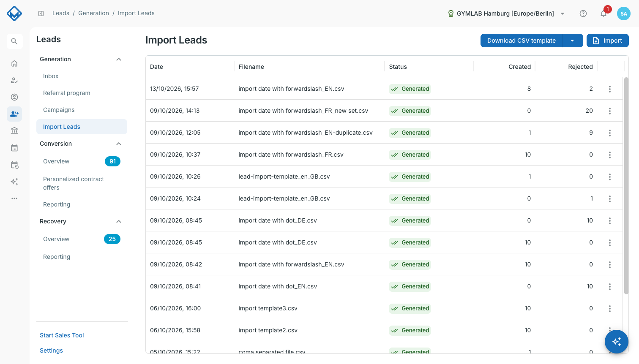Open the bank building finance icon

pyautogui.click(x=14, y=131)
